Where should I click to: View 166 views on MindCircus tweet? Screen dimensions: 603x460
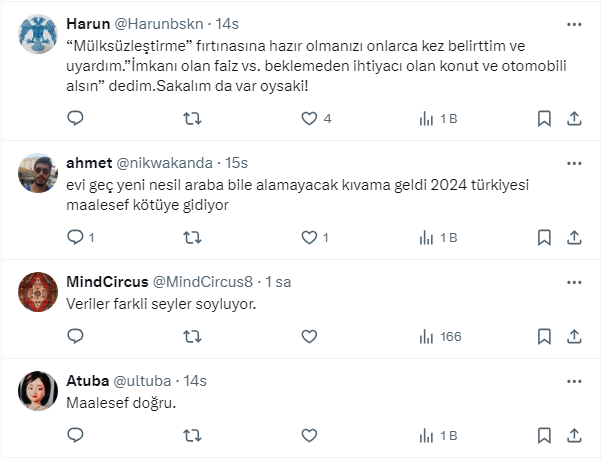point(440,336)
